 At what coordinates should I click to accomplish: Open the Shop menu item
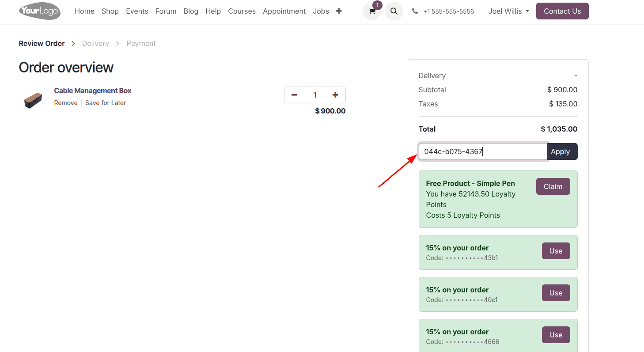pyautogui.click(x=110, y=11)
